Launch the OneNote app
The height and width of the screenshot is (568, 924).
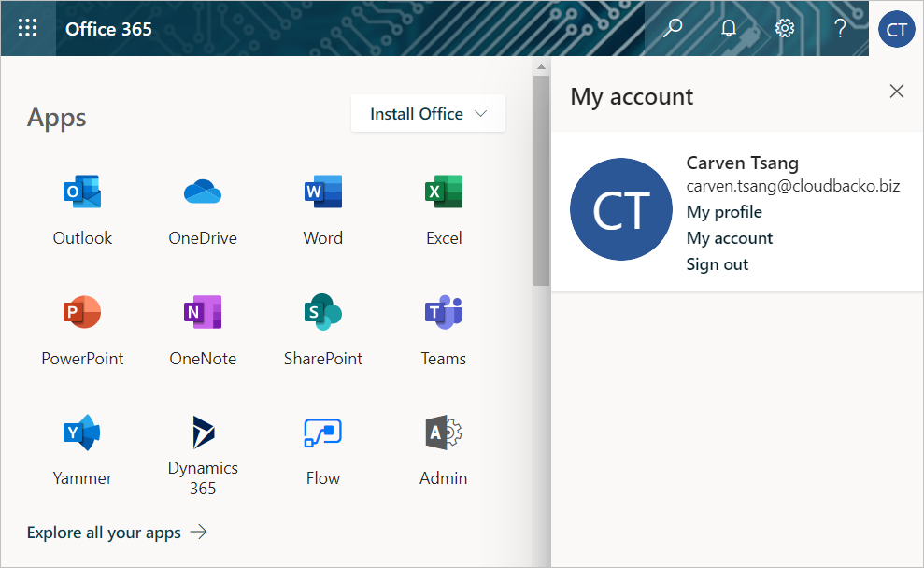point(203,313)
